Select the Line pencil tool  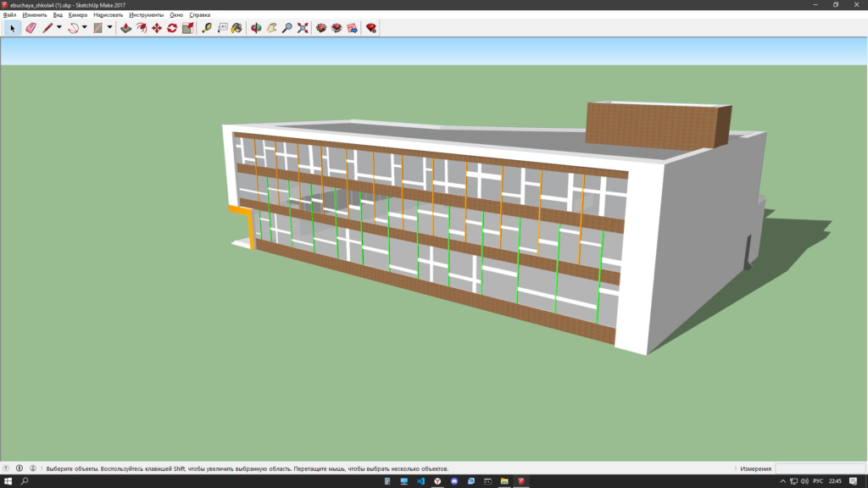47,28
